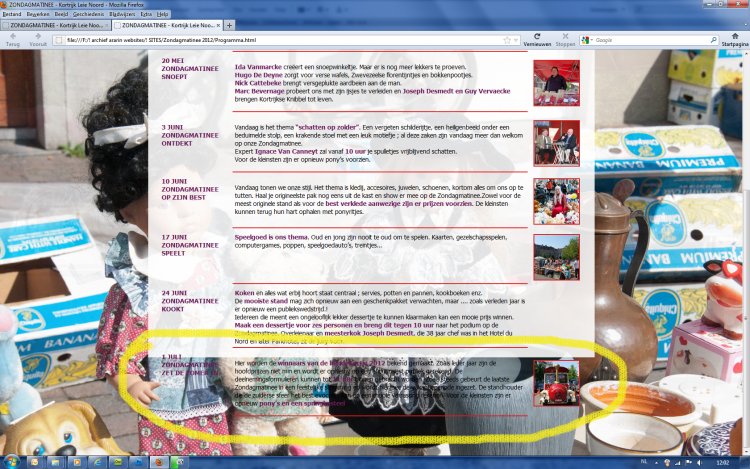750x469 pixels.
Task: Click the name 'Marc Bevernage'
Action: 259,91
